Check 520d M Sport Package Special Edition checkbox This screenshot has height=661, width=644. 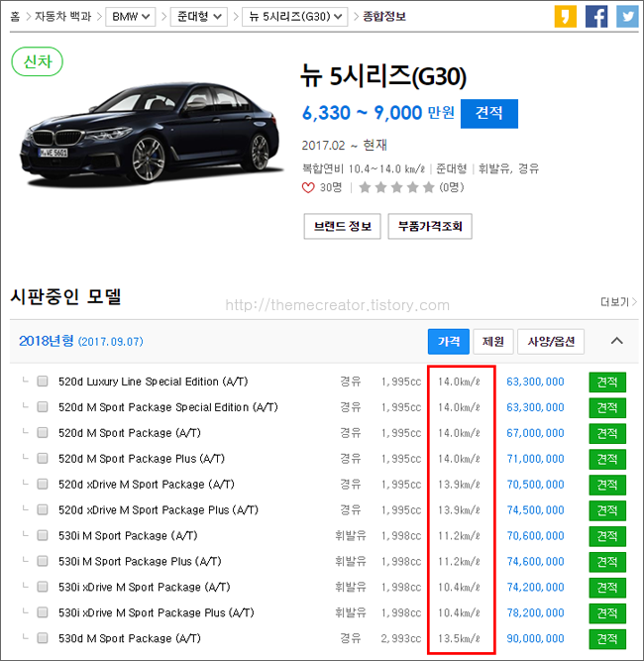43,407
